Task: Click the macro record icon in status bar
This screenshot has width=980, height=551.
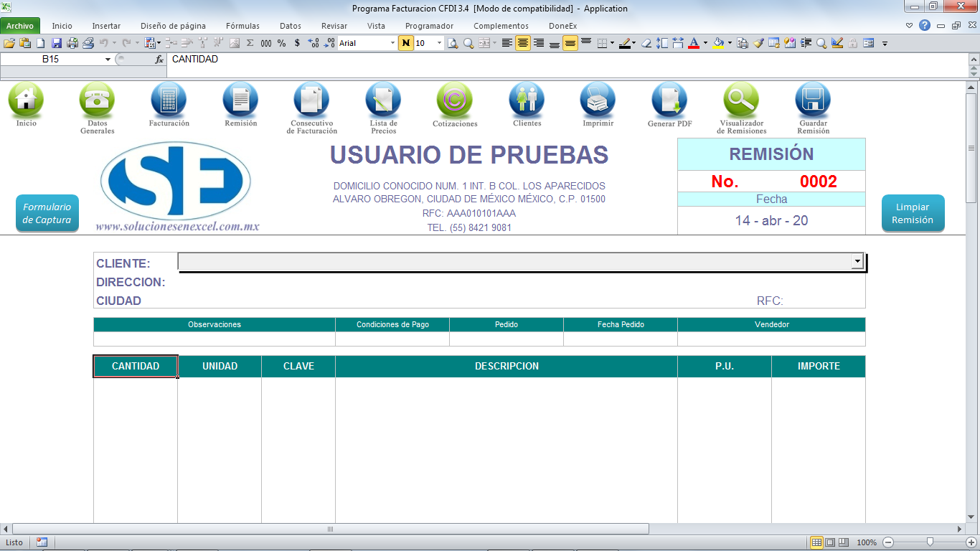Action: pos(42,542)
